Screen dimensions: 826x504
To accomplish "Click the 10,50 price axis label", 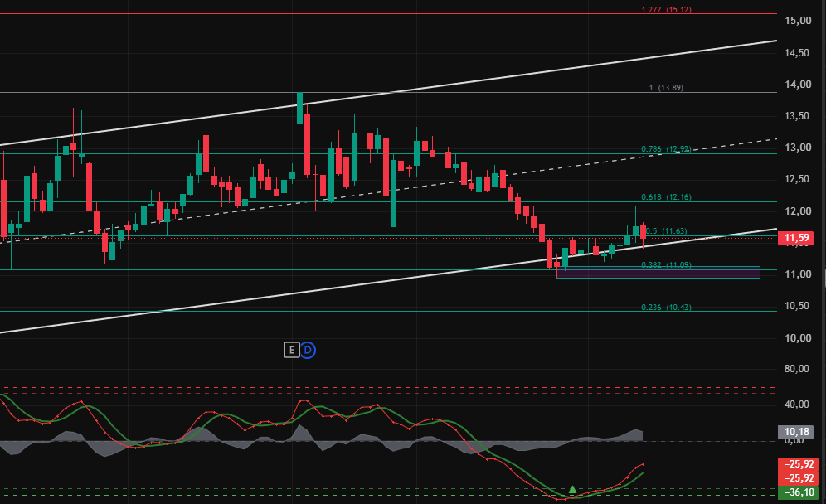I will click(798, 306).
